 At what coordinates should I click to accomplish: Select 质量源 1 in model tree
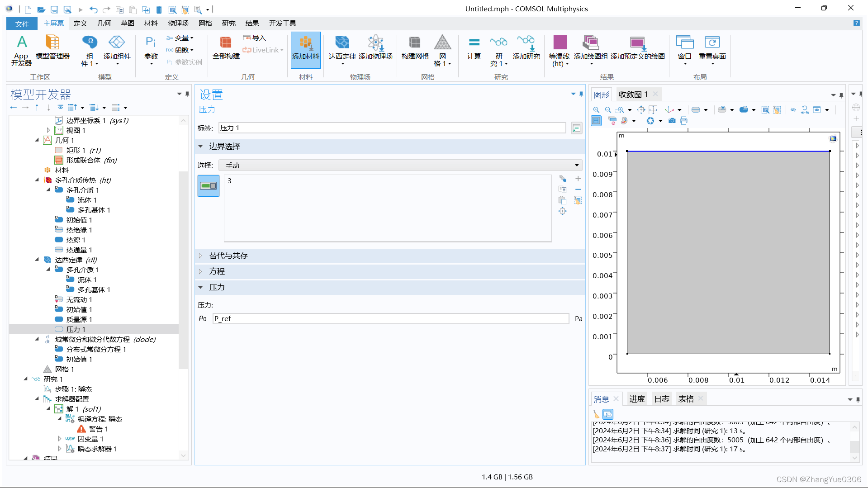point(79,319)
